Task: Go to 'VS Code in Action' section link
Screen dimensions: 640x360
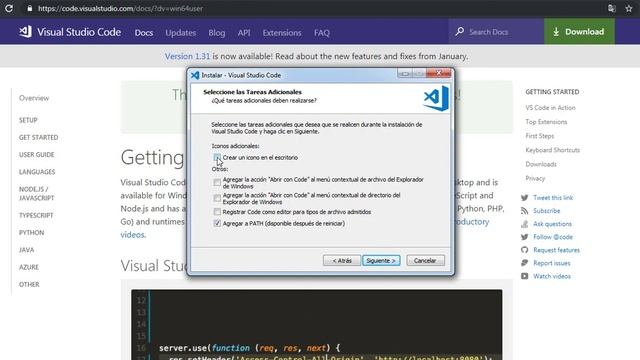Action: [x=550, y=108]
